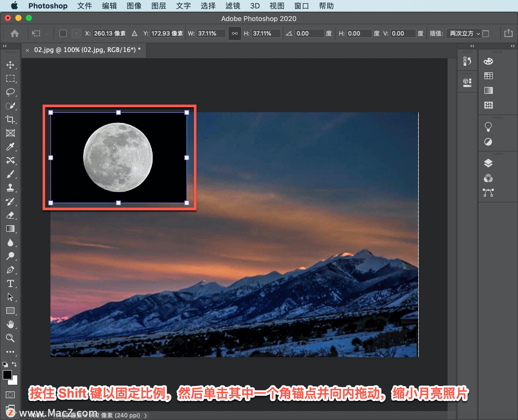The image size is (518, 420).
Task: Select the Lasso tool
Action: coord(10,92)
